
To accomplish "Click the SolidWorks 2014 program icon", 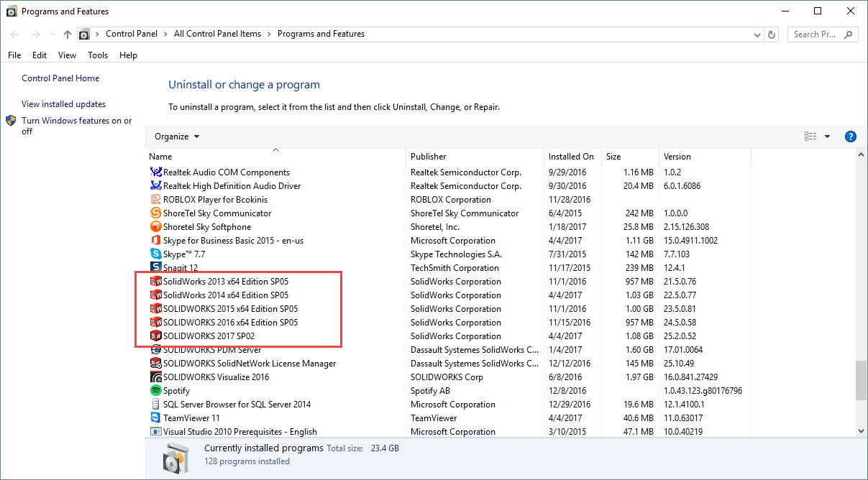I will (x=156, y=295).
